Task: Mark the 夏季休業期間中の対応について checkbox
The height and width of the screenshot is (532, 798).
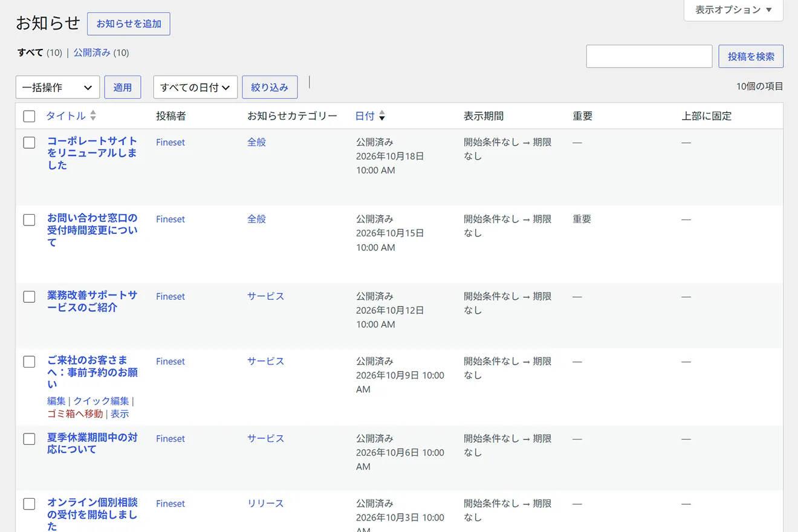Action: (29, 439)
